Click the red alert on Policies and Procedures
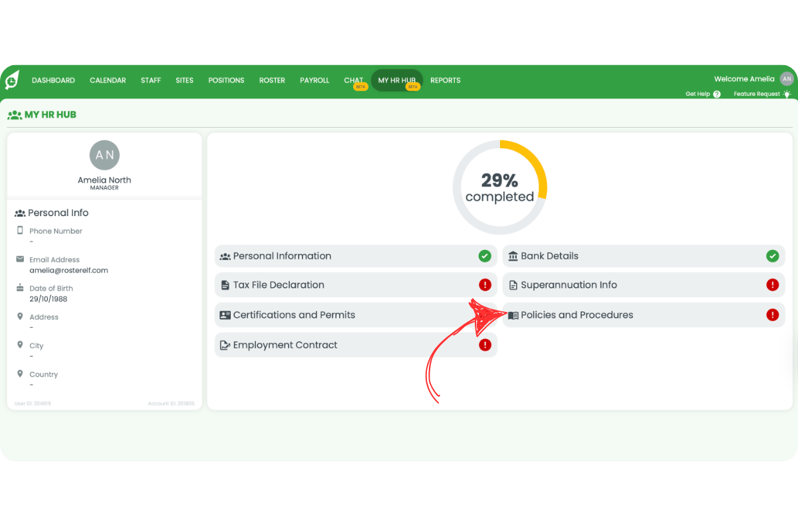 click(772, 315)
